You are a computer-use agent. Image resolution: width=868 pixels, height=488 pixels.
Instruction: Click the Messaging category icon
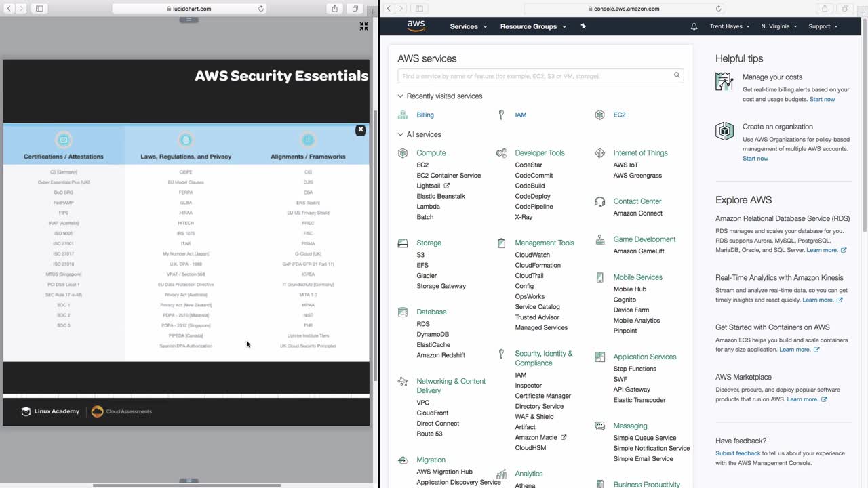[599, 426]
